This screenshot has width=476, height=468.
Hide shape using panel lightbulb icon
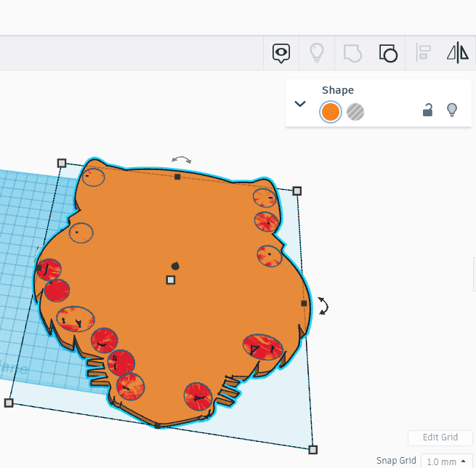tap(452, 110)
